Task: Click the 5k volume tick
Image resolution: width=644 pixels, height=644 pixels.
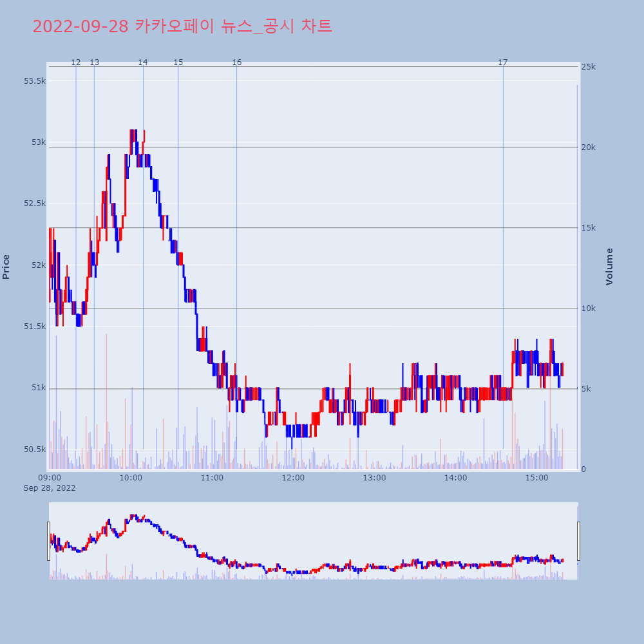Action: [x=586, y=389]
